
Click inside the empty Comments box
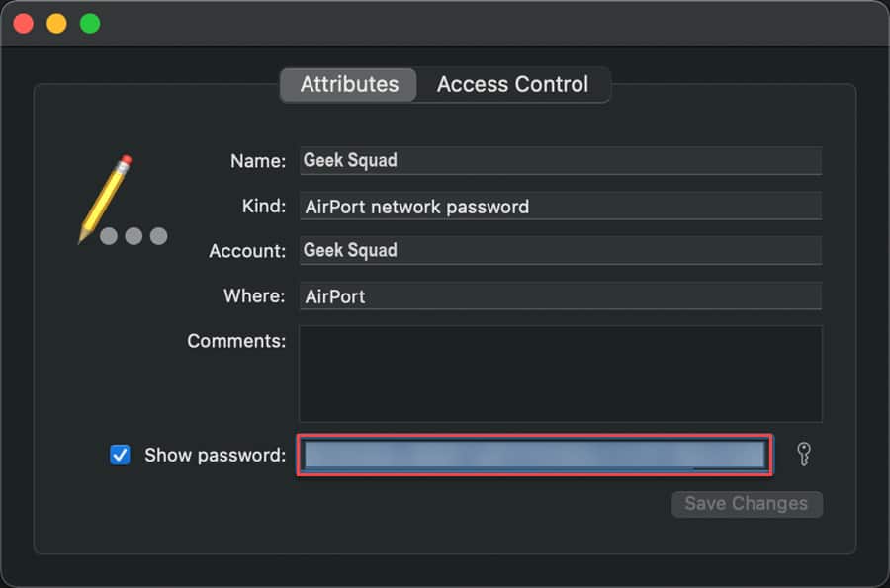[x=561, y=374]
